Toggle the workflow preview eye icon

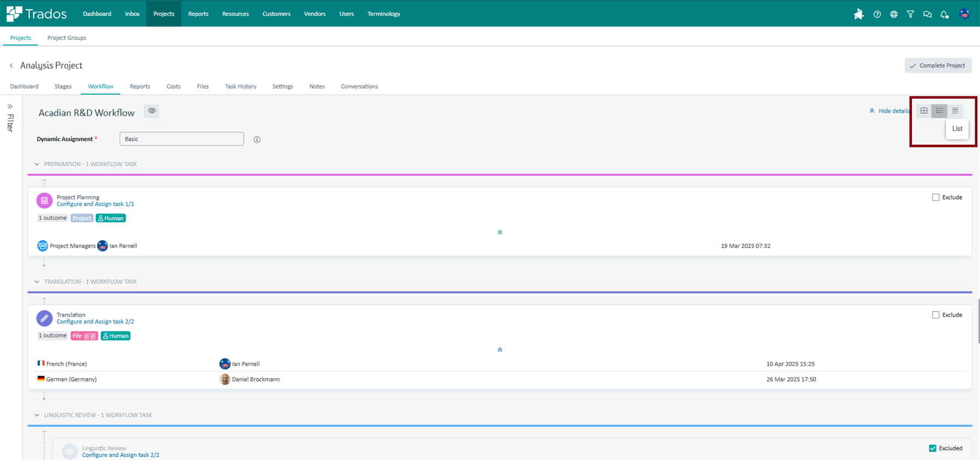coord(152,111)
